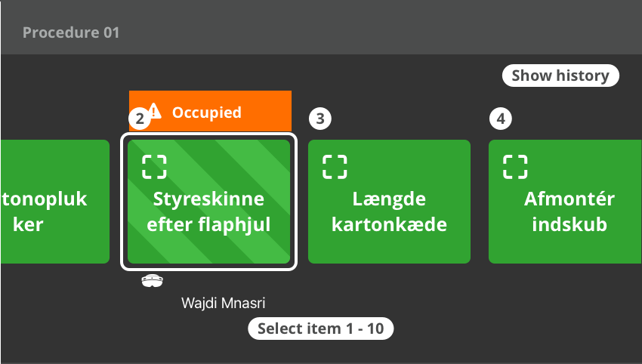
Task: Click the number 2 step badge
Action: click(138, 119)
